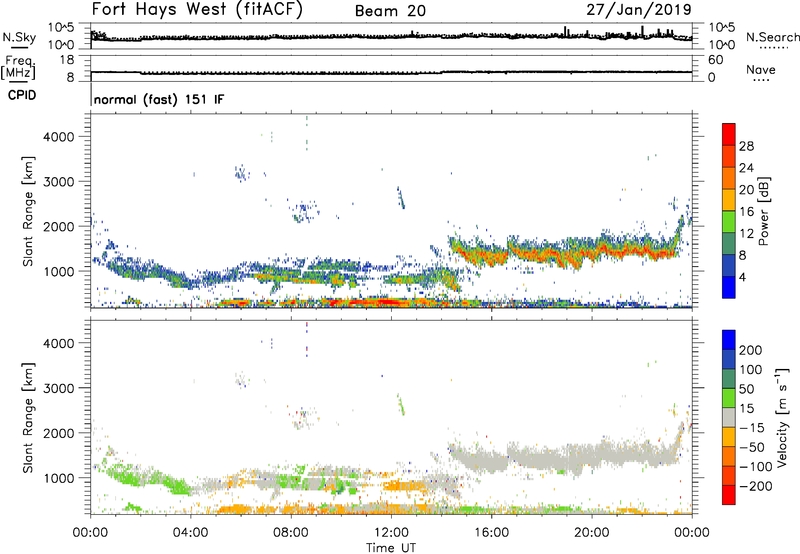This screenshot has height=554, width=800.
Task: Click the '-50' velocity scale value
Action: 752,447
